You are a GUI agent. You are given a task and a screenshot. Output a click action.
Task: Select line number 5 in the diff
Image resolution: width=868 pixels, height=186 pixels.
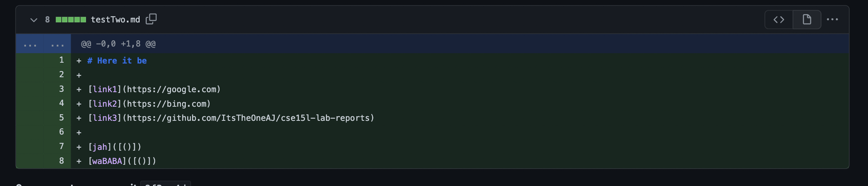click(x=62, y=117)
